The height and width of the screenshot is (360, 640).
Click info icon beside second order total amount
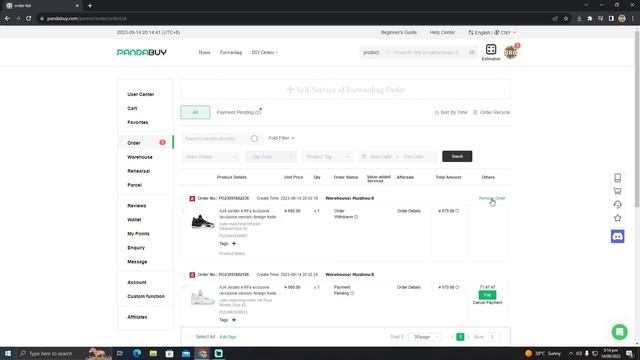457,287
